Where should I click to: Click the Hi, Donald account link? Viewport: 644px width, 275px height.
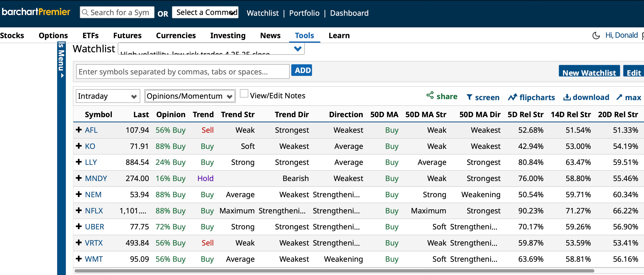(622, 35)
